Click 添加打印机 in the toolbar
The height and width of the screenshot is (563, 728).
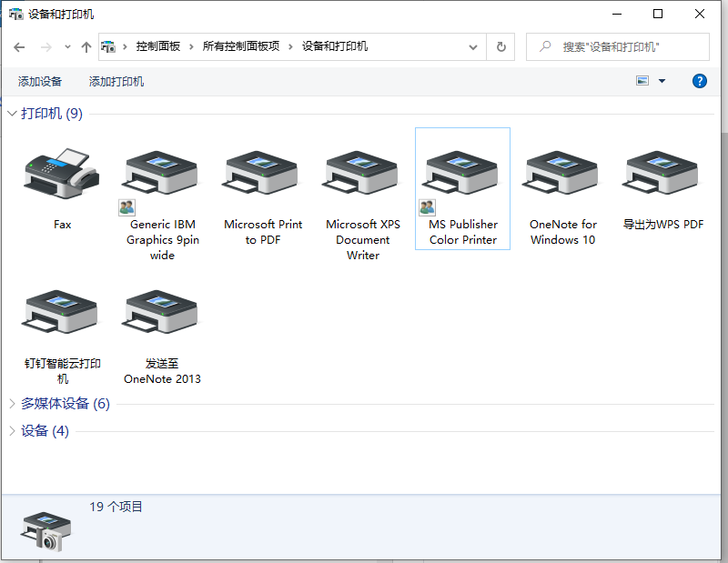[x=116, y=82]
